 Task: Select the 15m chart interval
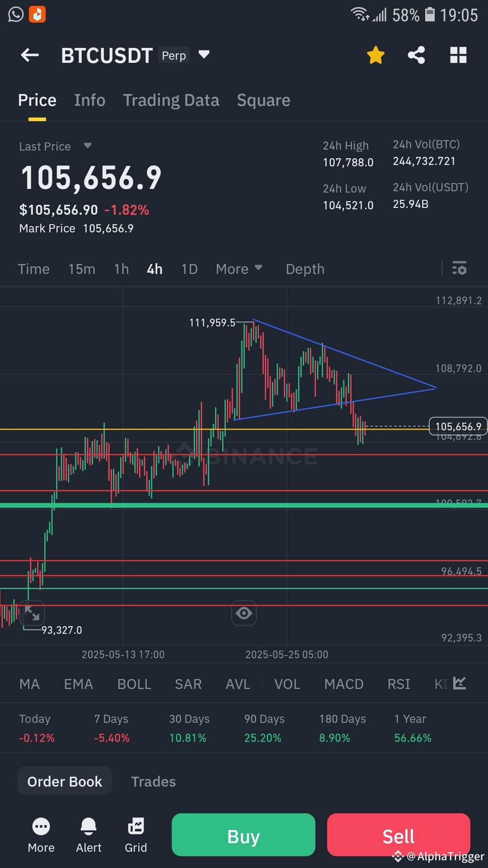pyautogui.click(x=82, y=269)
